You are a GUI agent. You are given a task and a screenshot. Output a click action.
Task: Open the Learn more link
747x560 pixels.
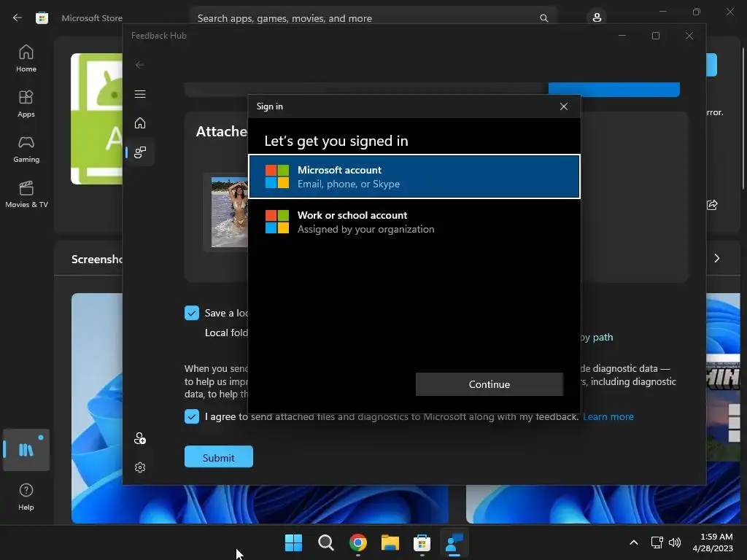coord(608,416)
